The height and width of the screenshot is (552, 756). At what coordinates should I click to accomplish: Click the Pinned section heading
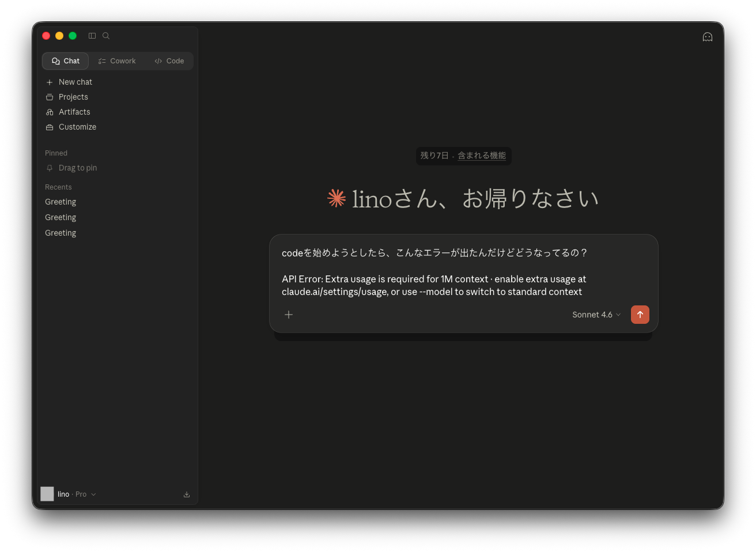click(56, 153)
